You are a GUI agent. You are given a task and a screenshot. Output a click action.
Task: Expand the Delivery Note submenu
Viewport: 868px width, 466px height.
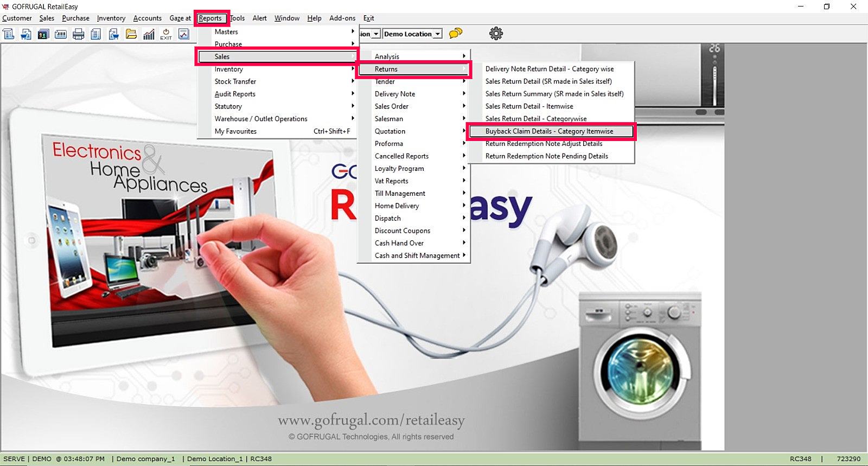pos(414,94)
